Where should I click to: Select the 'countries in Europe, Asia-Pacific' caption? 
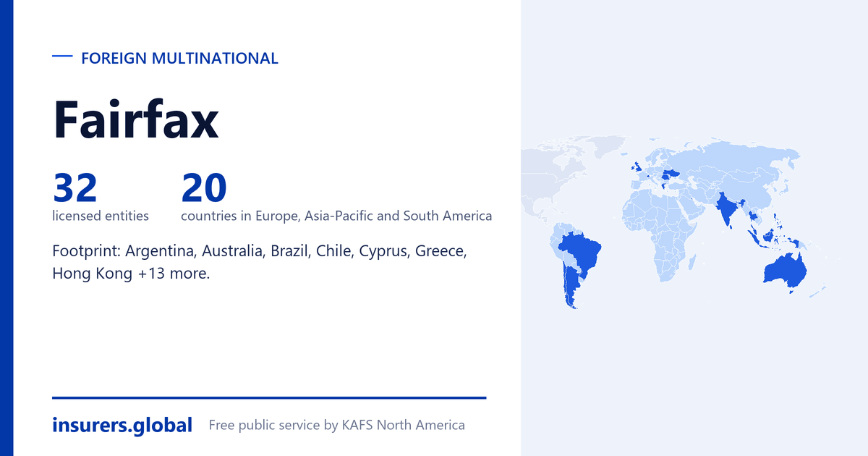click(336, 216)
